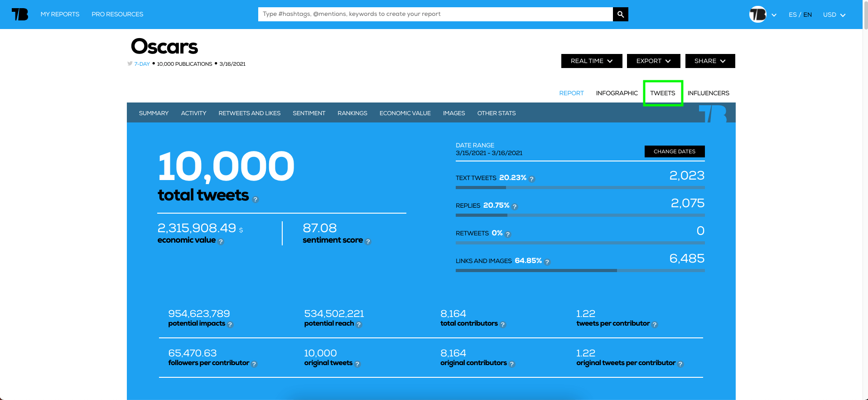Viewport: 868px width, 400px height.
Task: Expand the profile avatar dropdown arrow
Action: click(774, 15)
